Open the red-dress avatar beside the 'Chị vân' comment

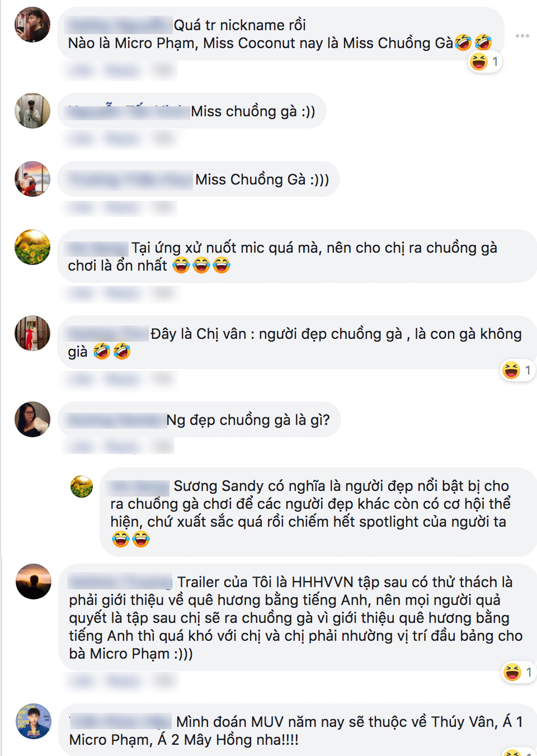(x=32, y=333)
